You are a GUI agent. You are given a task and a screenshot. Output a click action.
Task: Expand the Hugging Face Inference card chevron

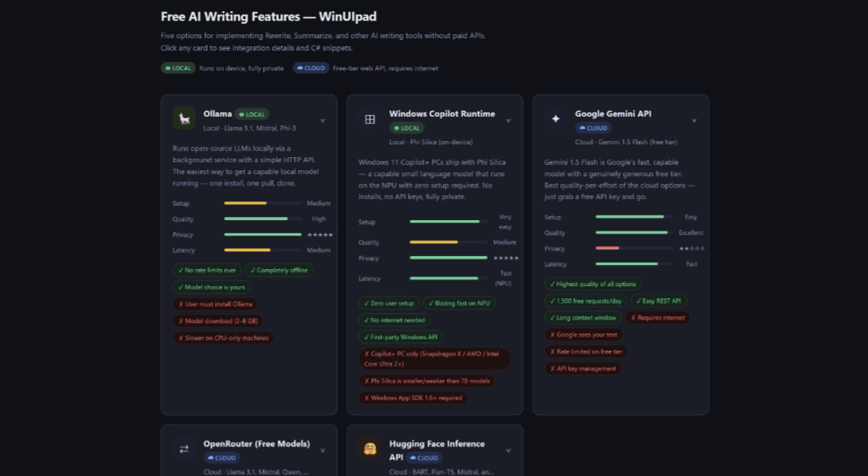508,450
